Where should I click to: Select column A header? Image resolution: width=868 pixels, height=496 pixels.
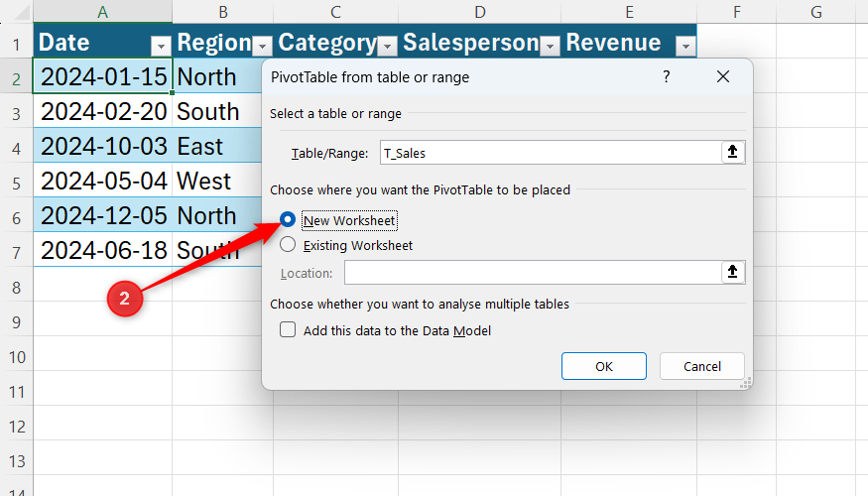click(103, 12)
